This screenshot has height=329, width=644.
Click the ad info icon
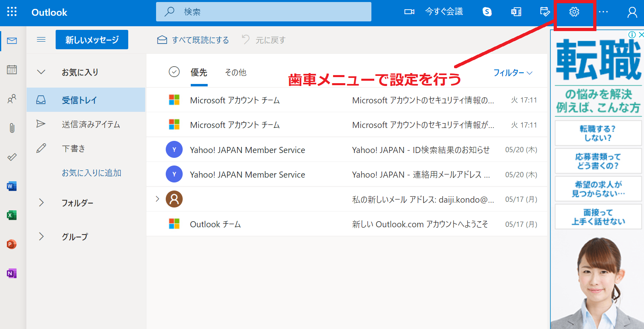(632, 35)
